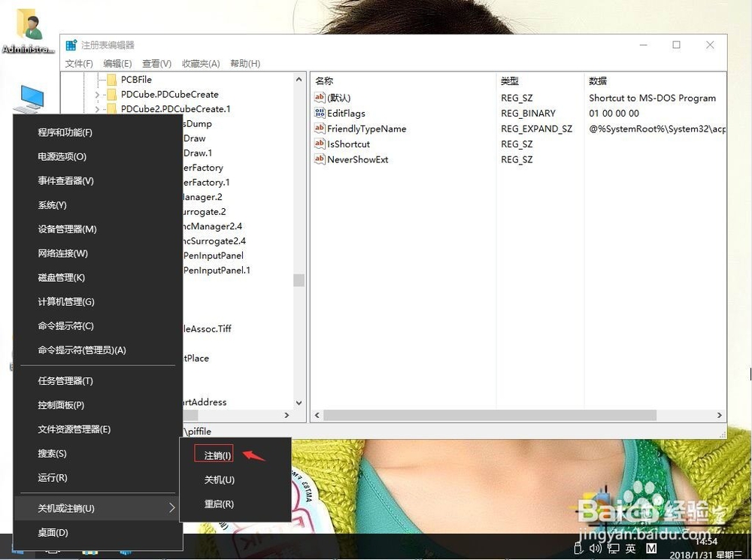752x560 pixels.
Task: Click the tree horizontal scroll right arrow
Action: pyautogui.click(x=287, y=415)
